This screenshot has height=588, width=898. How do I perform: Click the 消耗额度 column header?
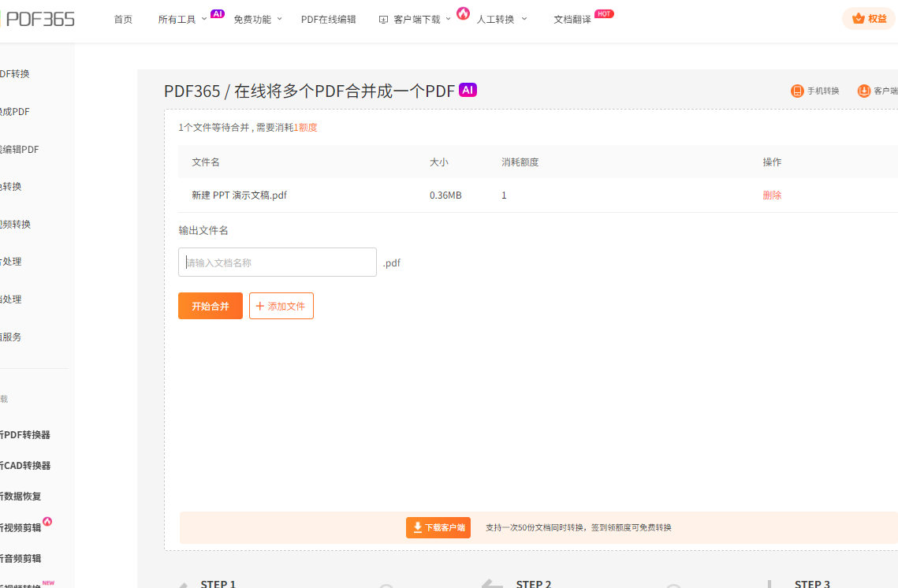(x=520, y=162)
